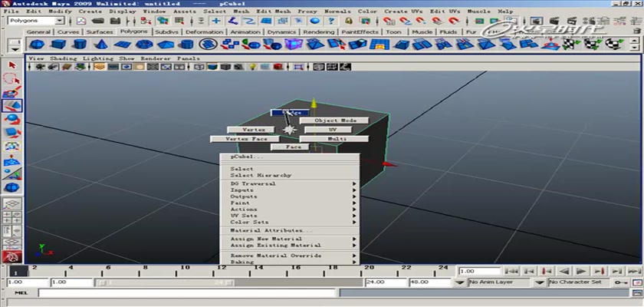Toggle film gate viewport button
This screenshot has height=307, width=644.
113,67
